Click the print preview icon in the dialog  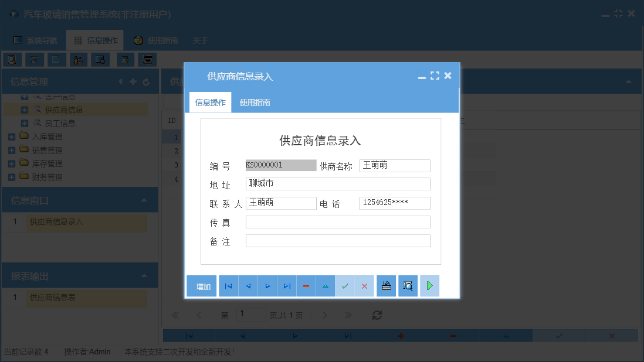[408, 286]
